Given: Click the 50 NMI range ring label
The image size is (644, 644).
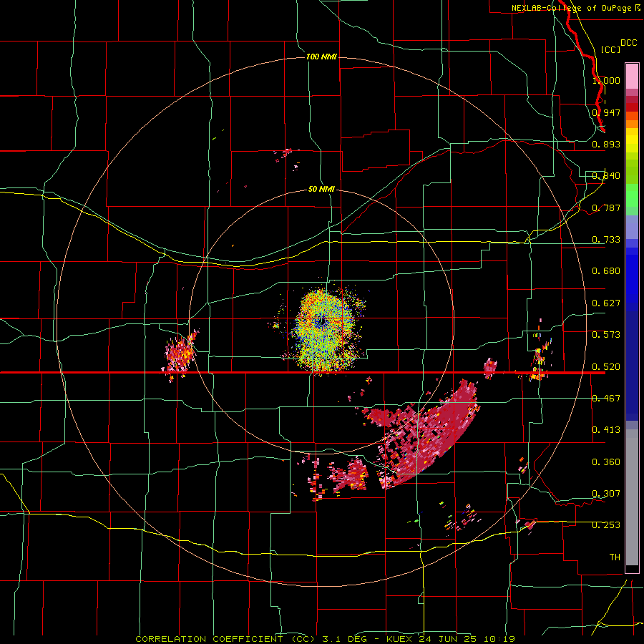Looking at the screenshot, I should click(321, 190).
